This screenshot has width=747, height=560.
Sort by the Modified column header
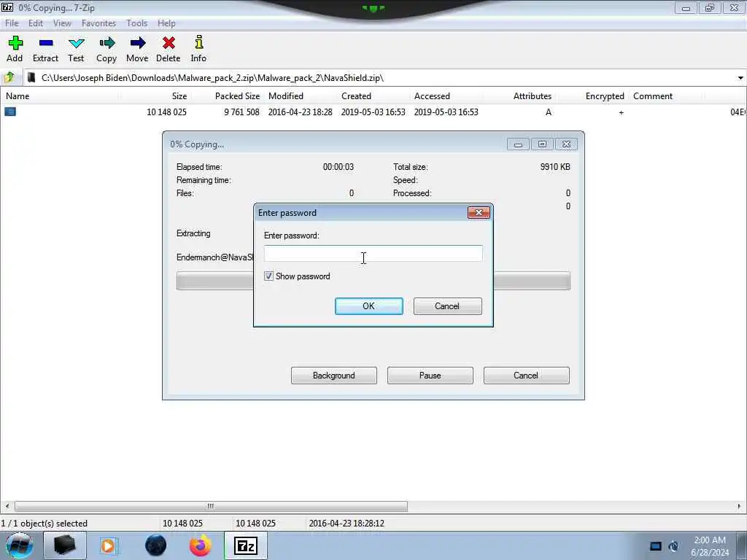(286, 96)
